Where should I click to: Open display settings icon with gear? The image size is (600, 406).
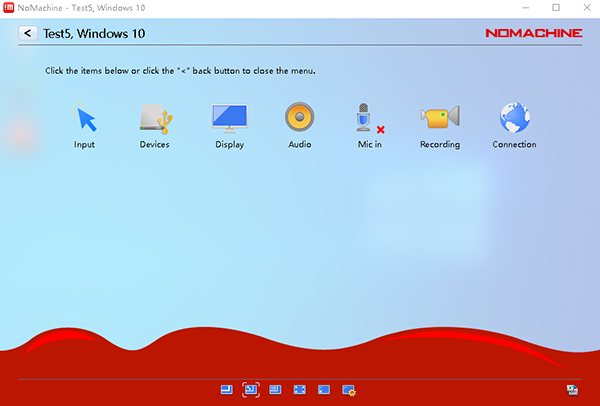coord(349,389)
